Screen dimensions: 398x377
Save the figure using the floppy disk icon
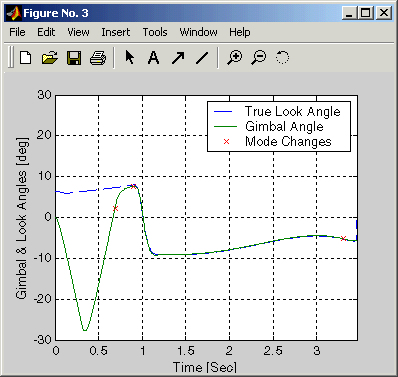pos(74,58)
